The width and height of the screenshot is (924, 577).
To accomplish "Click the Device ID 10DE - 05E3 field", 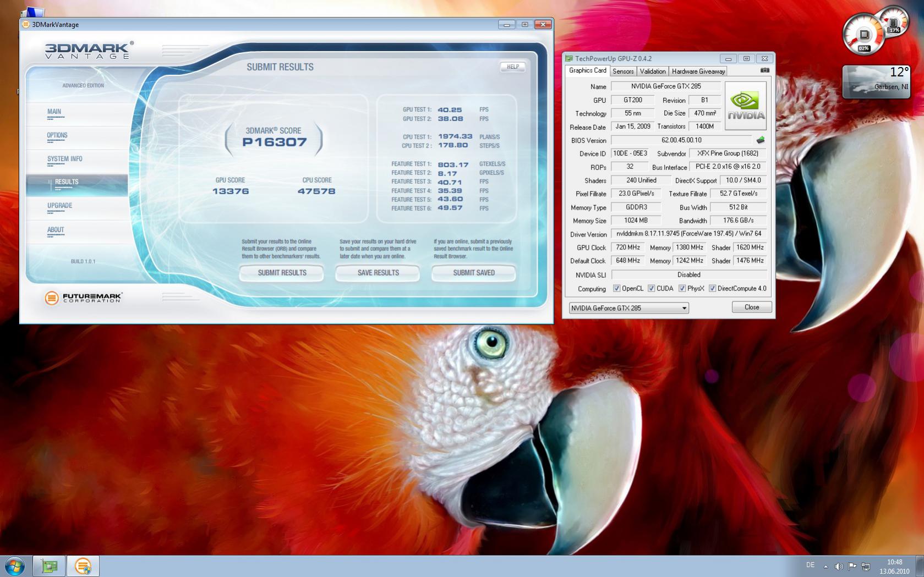I will tap(630, 153).
